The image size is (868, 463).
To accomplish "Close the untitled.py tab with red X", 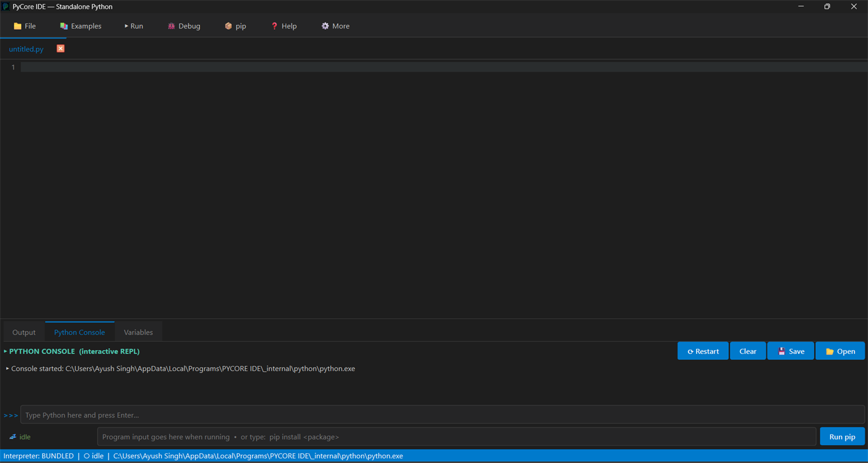I will point(61,48).
